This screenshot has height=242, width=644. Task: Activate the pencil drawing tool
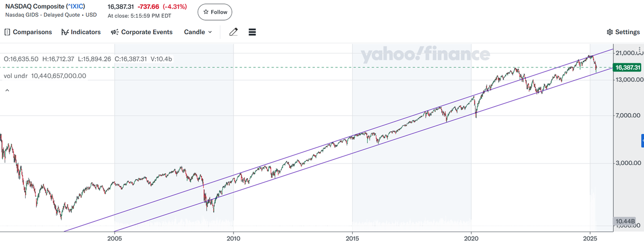pos(233,32)
